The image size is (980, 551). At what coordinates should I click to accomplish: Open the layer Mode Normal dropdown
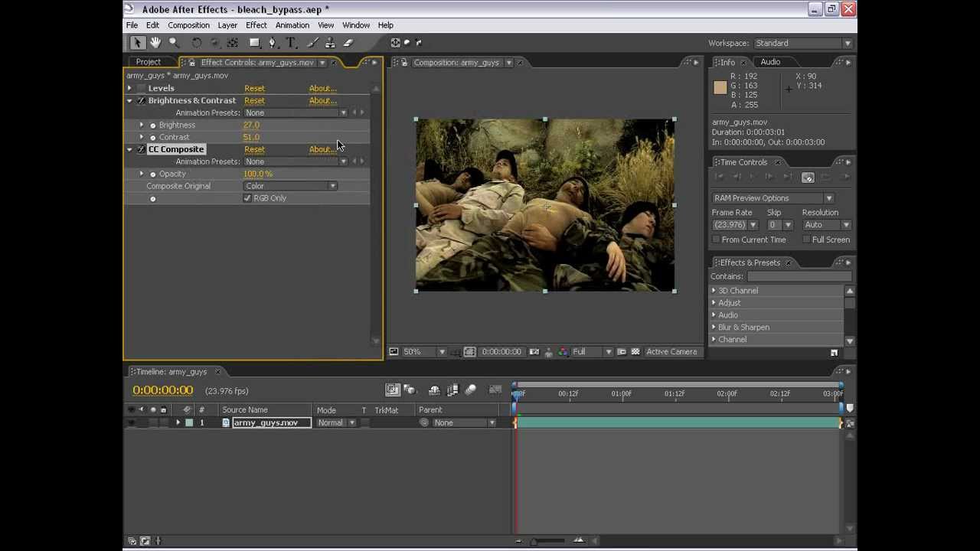(337, 422)
